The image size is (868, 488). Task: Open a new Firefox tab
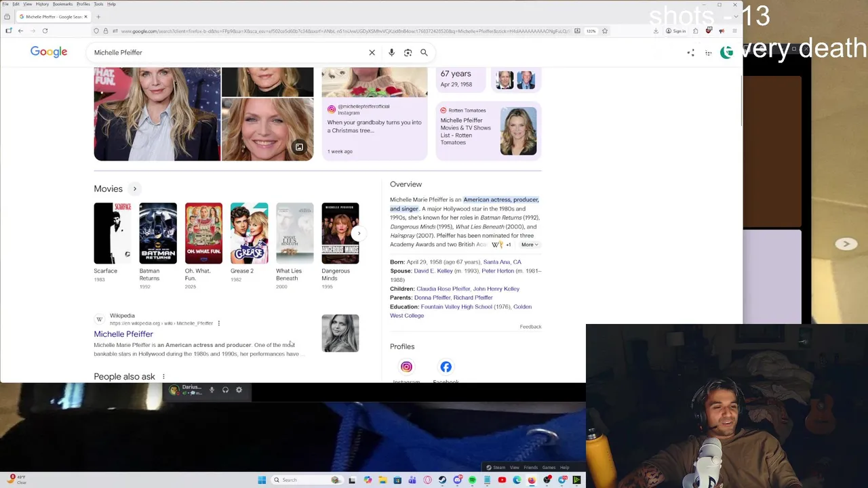click(x=98, y=16)
